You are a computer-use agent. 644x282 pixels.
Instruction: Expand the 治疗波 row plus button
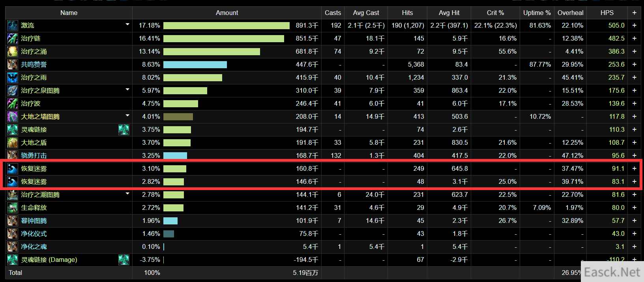(634, 103)
